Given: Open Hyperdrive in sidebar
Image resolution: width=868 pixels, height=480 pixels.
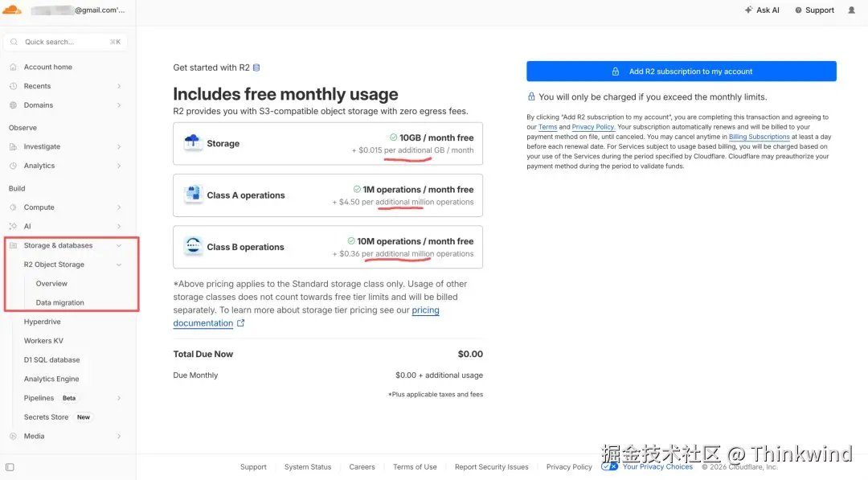Looking at the screenshot, I should [42, 322].
